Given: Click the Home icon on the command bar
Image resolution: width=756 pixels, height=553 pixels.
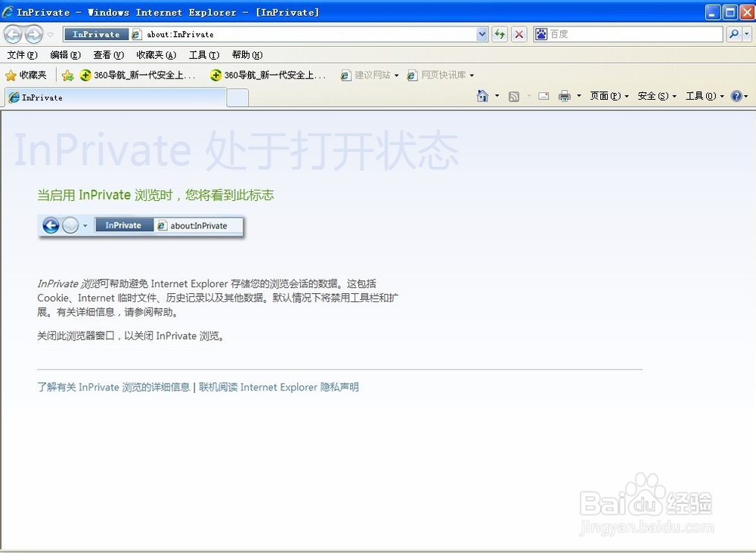Looking at the screenshot, I should [481, 96].
